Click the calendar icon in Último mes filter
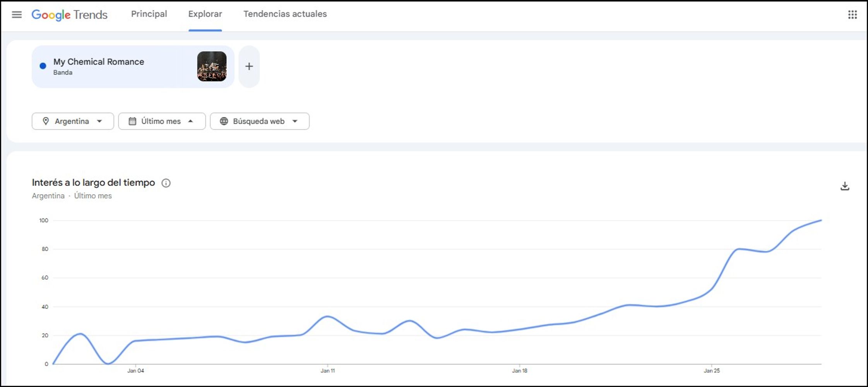Image resolution: width=868 pixels, height=387 pixels. coord(132,121)
